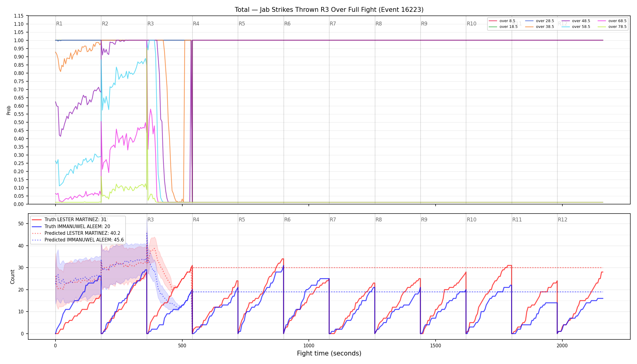Select the 'over 78.5' legend entry
The width and height of the screenshot is (637, 364).
pyautogui.click(x=612, y=27)
